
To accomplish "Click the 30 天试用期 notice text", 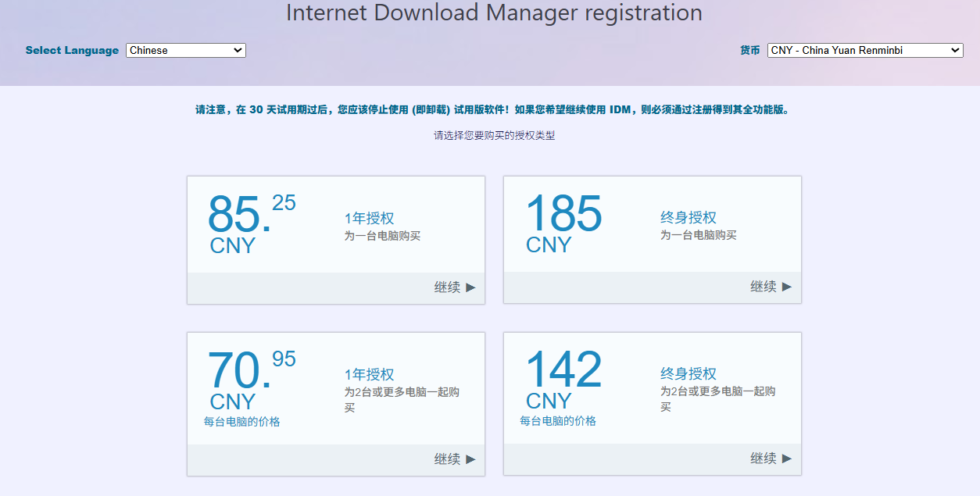I will tap(494, 110).
